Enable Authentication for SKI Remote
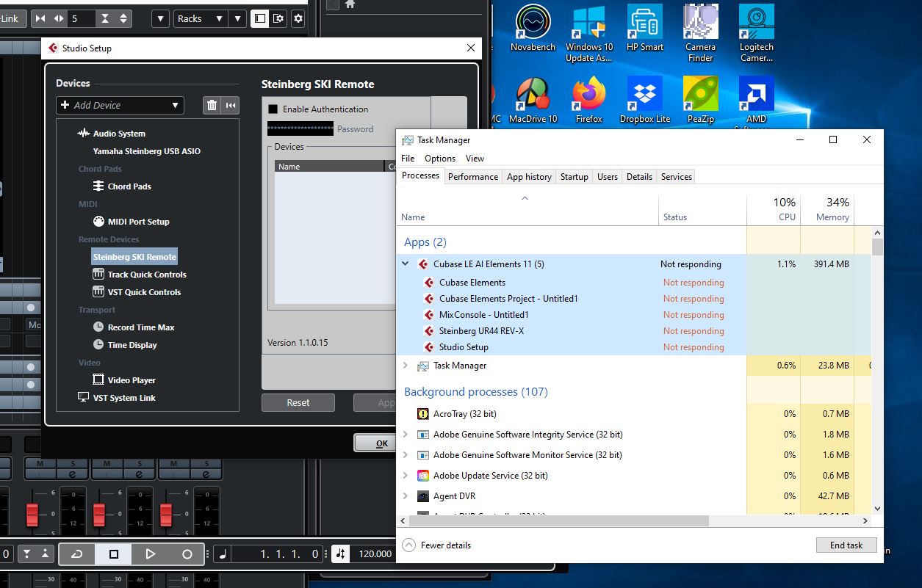This screenshot has height=588, width=922. (271, 109)
